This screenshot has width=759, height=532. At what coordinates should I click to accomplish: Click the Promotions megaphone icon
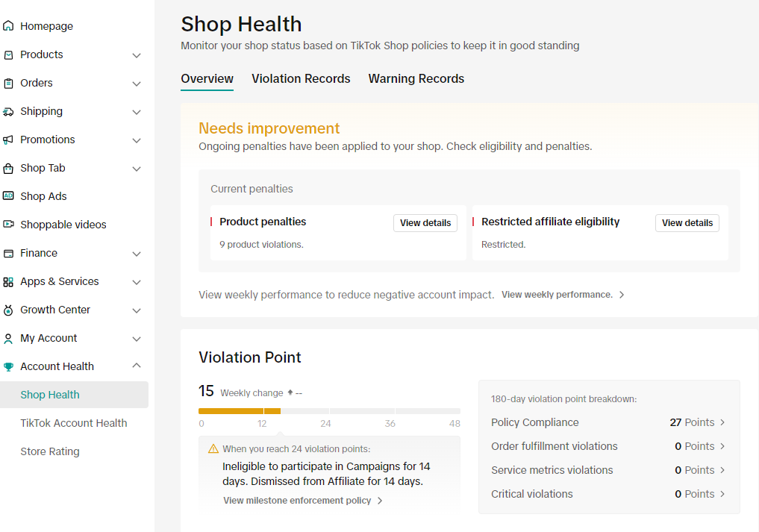(x=10, y=140)
